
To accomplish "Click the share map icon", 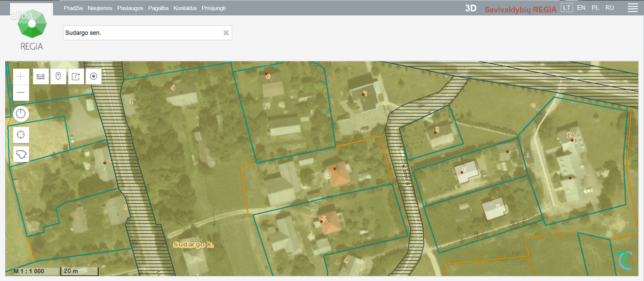I will coord(76,77).
